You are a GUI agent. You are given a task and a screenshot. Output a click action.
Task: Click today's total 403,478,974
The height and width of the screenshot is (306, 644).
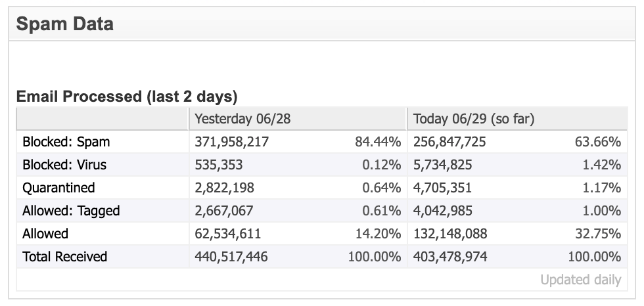click(x=450, y=257)
